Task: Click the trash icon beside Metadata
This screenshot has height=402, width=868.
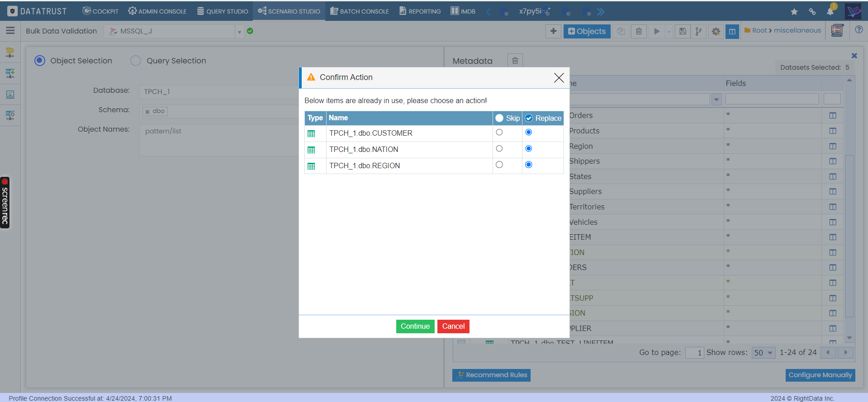Action: 515,61
